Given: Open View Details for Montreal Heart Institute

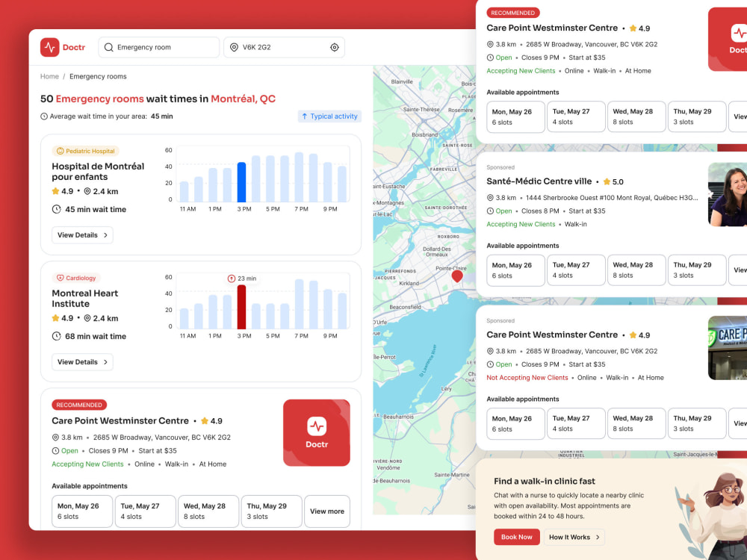Looking at the screenshot, I should click(x=82, y=362).
